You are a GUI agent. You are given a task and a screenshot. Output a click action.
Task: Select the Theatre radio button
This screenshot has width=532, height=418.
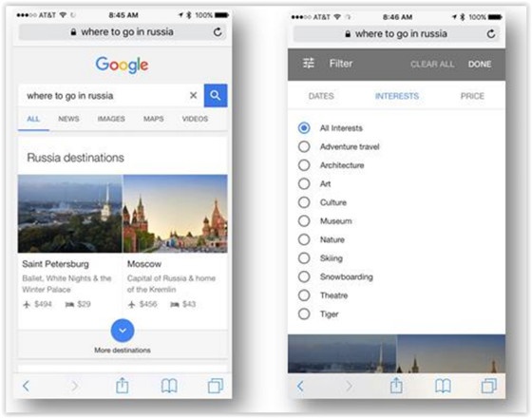[304, 295]
